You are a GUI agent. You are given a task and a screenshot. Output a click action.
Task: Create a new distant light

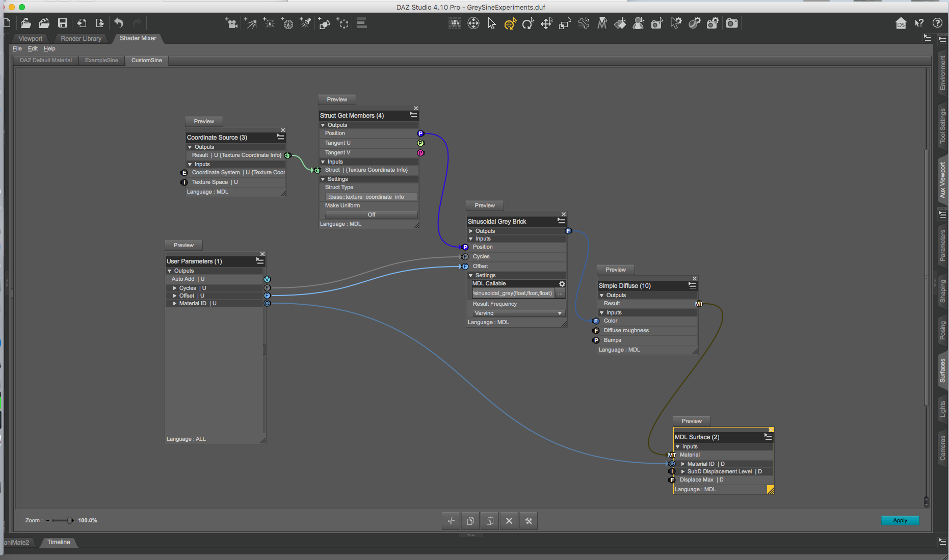(x=251, y=23)
